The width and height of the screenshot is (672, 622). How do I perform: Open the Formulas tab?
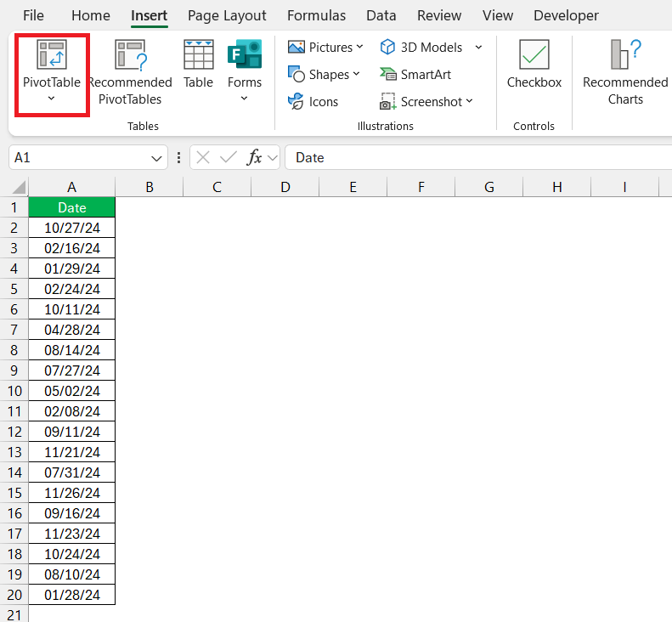[316, 15]
